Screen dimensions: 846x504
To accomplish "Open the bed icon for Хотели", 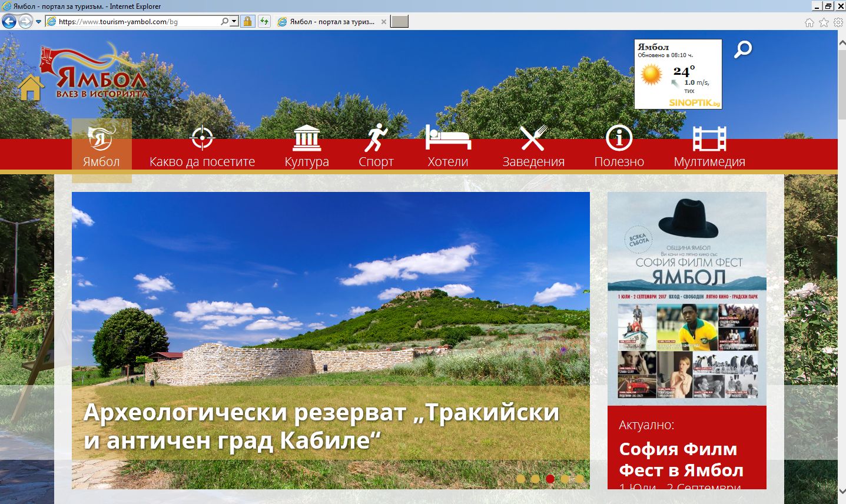I will click(x=448, y=137).
